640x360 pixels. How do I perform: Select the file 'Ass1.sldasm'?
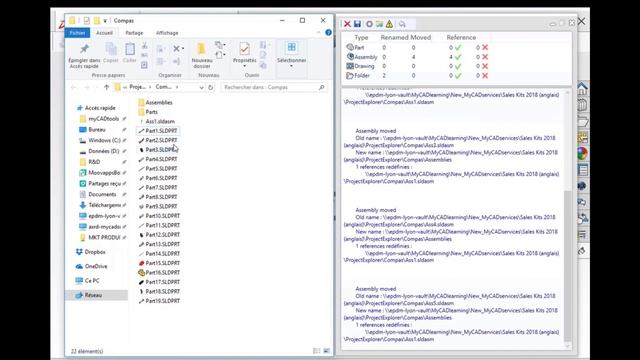160,122
